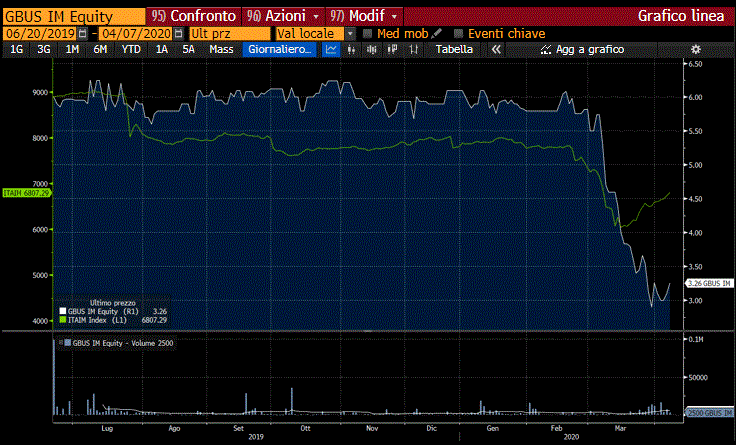Click GBUS IM Equity (R1) legend entry

point(103,311)
